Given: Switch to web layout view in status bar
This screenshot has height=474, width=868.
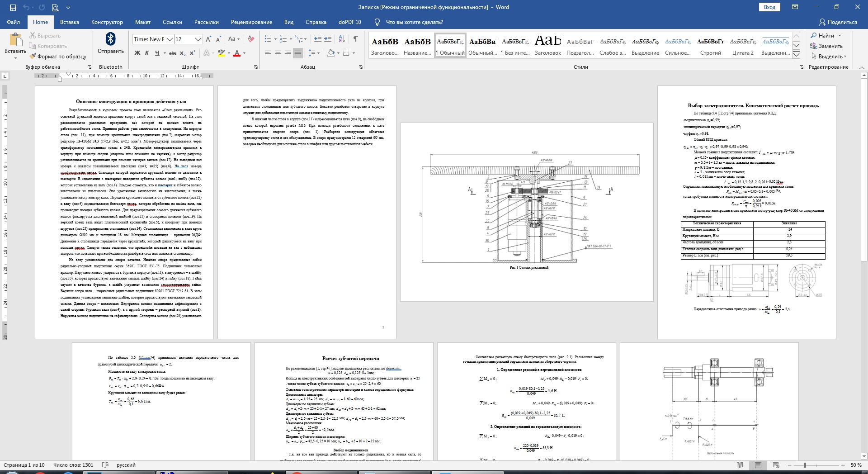Looking at the screenshot, I should (776, 465).
